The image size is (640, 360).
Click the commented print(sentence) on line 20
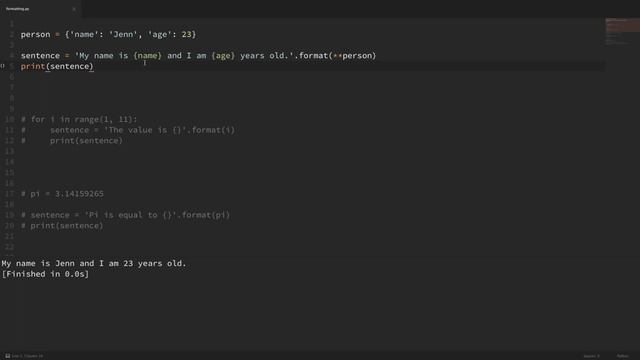(62, 226)
